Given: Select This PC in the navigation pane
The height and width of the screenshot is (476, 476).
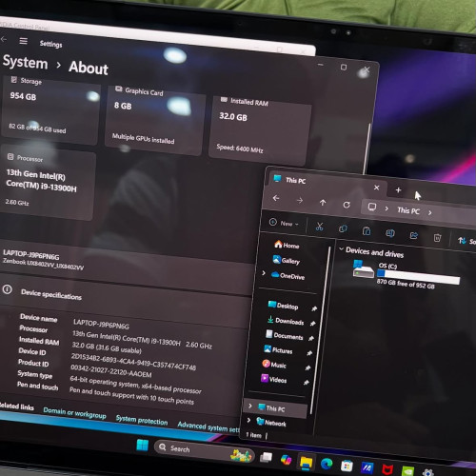Looking at the screenshot, I should click(276, 408).
